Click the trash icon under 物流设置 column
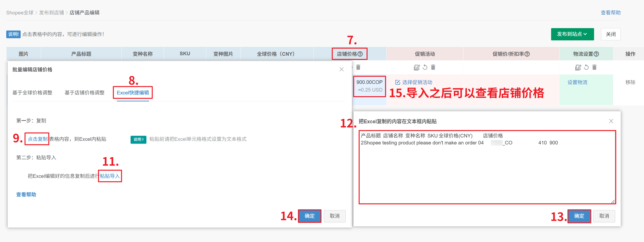 click(x=595, y=67)
